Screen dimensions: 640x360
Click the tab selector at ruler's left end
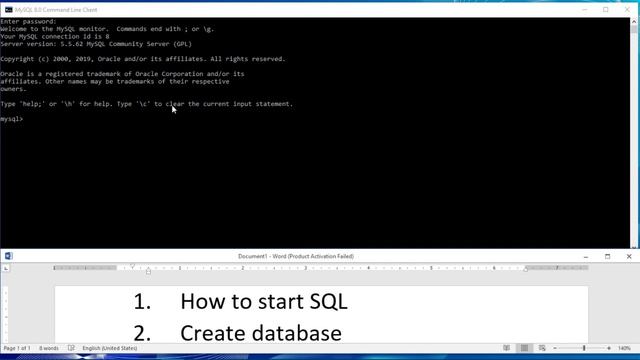[x=6, y=268]
